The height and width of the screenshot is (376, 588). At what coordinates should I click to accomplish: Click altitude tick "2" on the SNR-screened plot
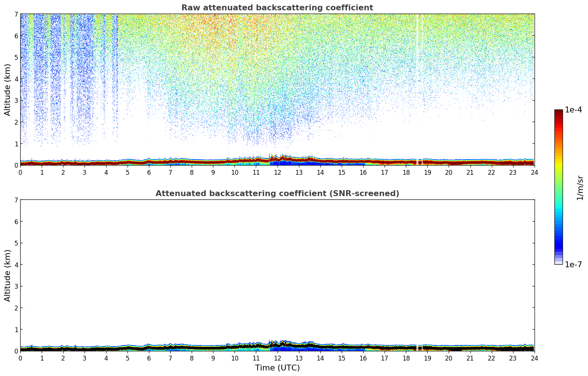tap(16, 308)
